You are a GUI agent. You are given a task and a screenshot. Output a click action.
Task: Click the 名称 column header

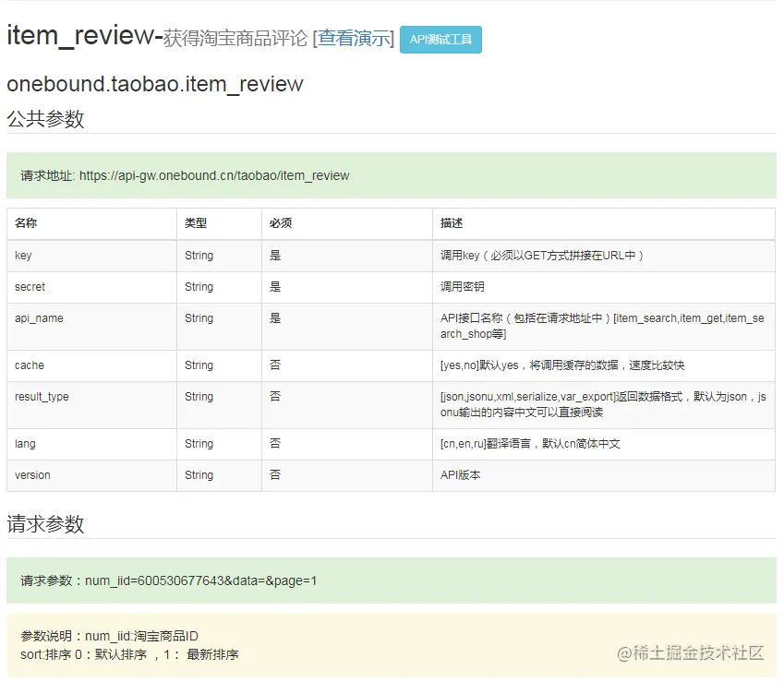pyautogui.click(x=91, y=223)
